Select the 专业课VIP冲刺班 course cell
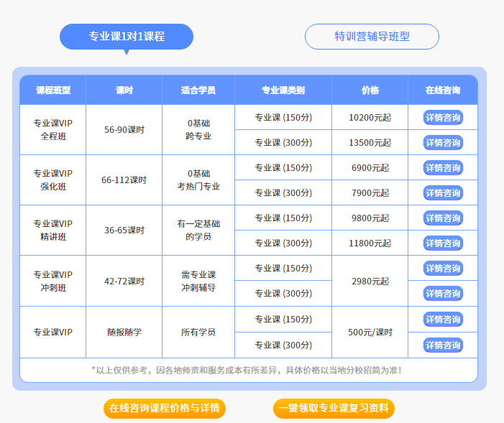This screenshot has width=504, height=423. (x=52, y=281)
